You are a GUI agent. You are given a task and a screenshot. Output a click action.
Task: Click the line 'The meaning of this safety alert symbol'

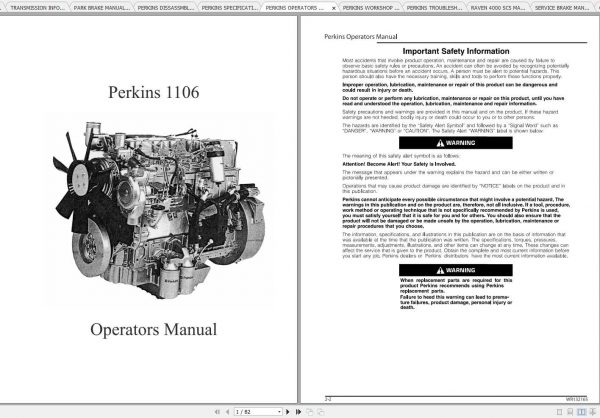pos(401,156)
